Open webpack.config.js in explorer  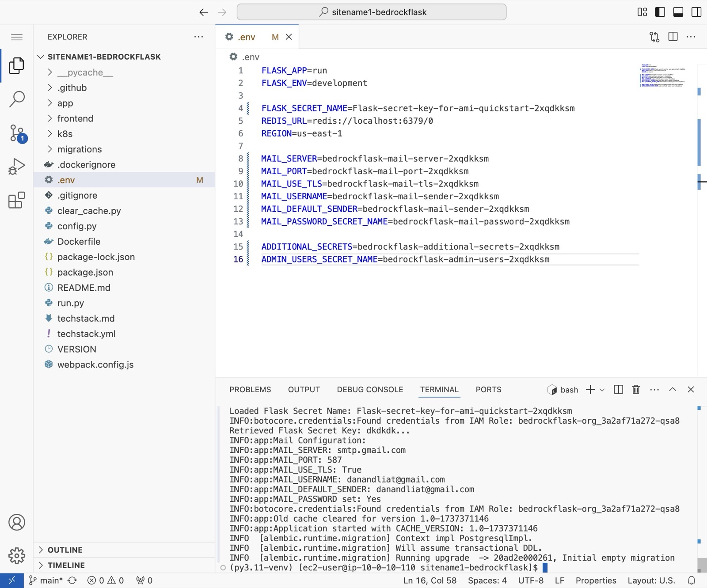pos(125,364)
